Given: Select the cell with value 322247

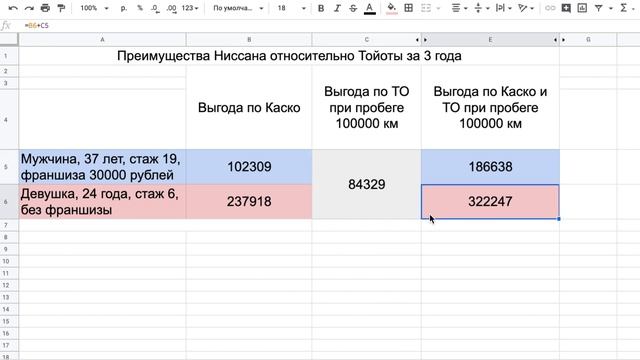Looking at the screenshot, I should [490, 202].
